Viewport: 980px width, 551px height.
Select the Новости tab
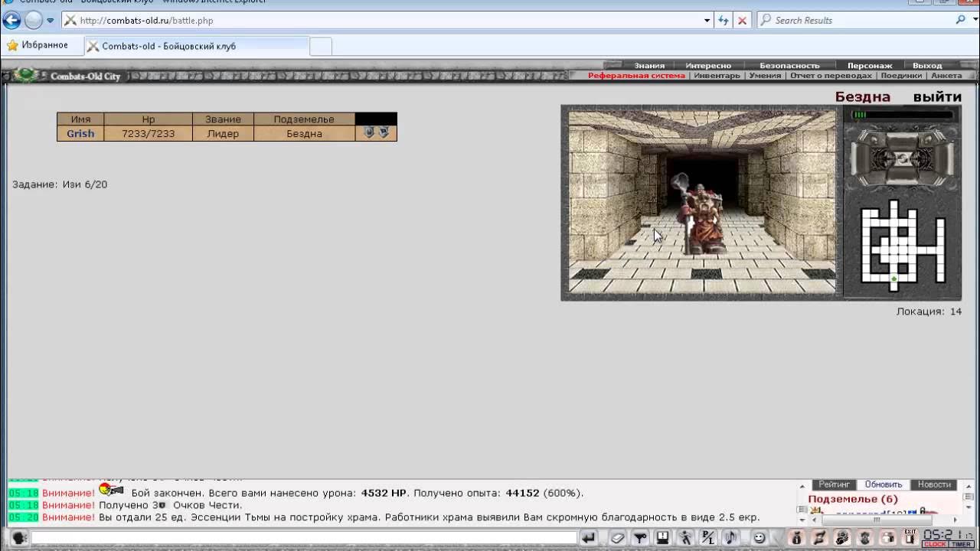[934, 484]
